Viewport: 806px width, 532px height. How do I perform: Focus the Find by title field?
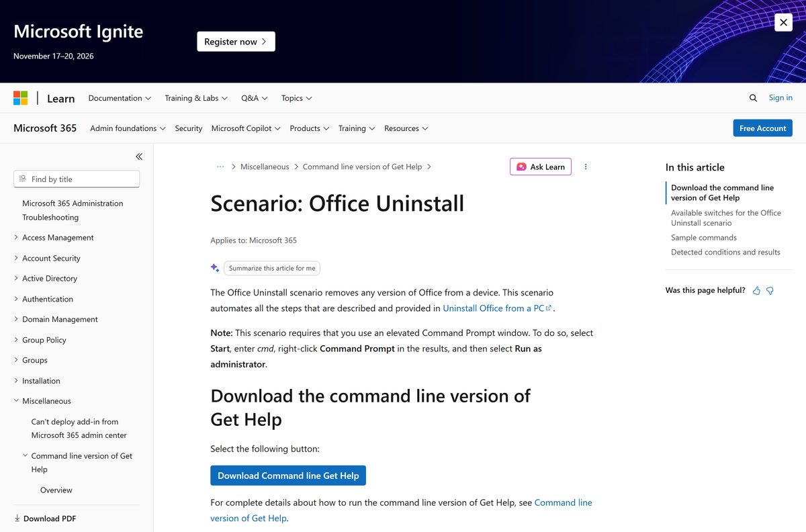coord(77,179)
